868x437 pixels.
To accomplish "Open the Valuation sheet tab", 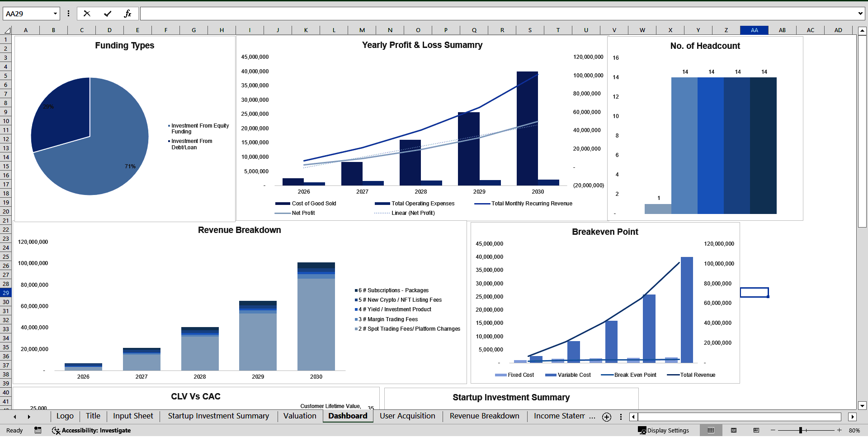I will tap(300, 416).
